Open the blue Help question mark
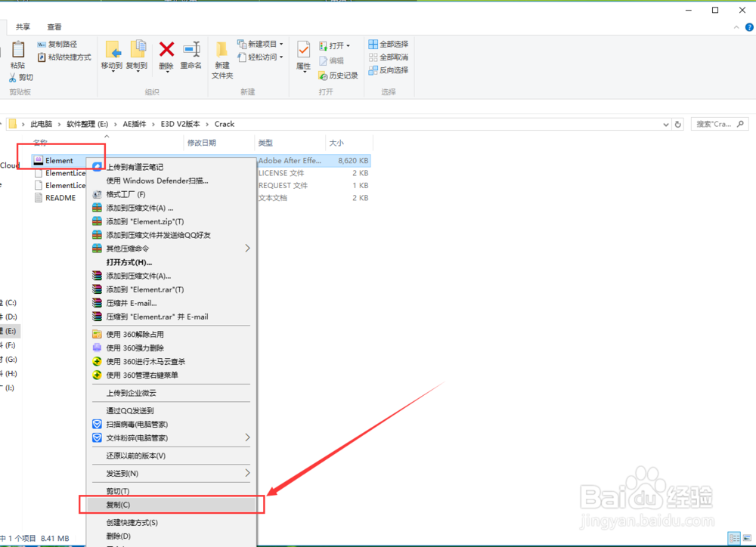The height and width of the screenshot is (547, 756). (749, 27)
